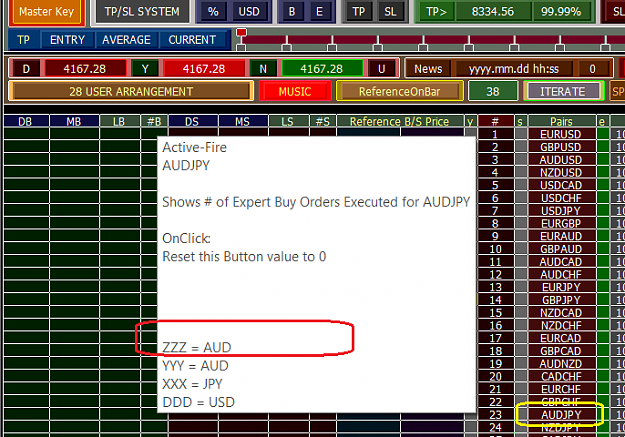Select the NZDUSD pair button
625x437 pixels.
[562, 172]
